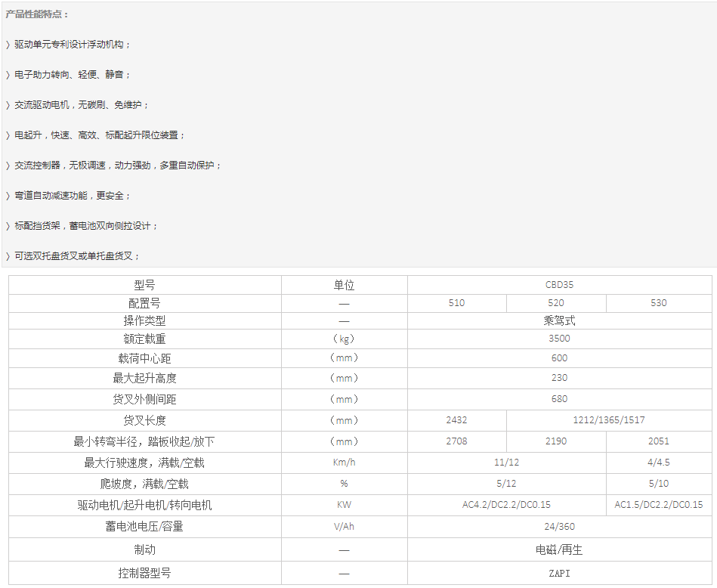Image resolution: width=717 pixels, height=588 pixels.
Task: Click configuration number 530
Action: 658,302
